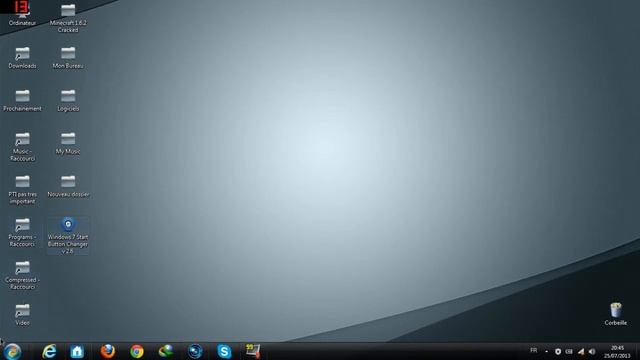Open the blue house icon on taskbar

click(x=77, y=351)
